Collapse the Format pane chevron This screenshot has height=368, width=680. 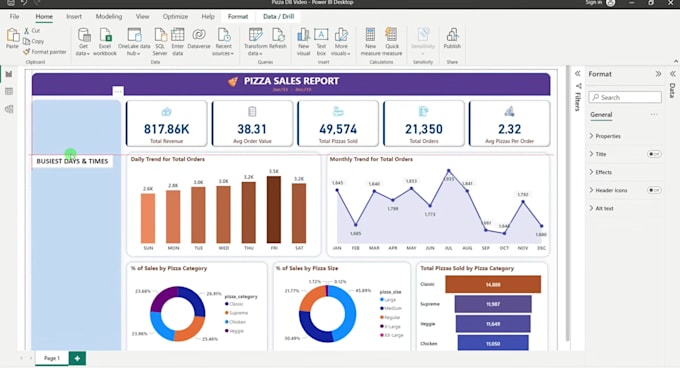(x=658, y=74)
